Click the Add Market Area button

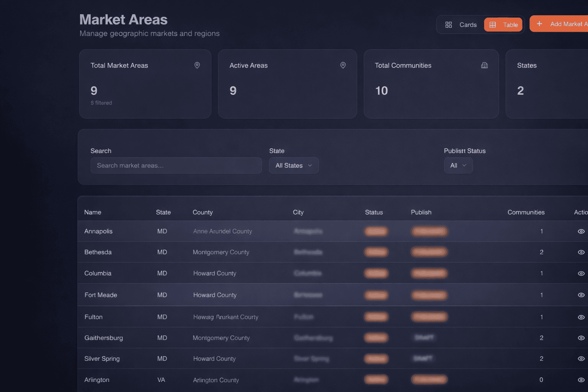click(559, 23)
